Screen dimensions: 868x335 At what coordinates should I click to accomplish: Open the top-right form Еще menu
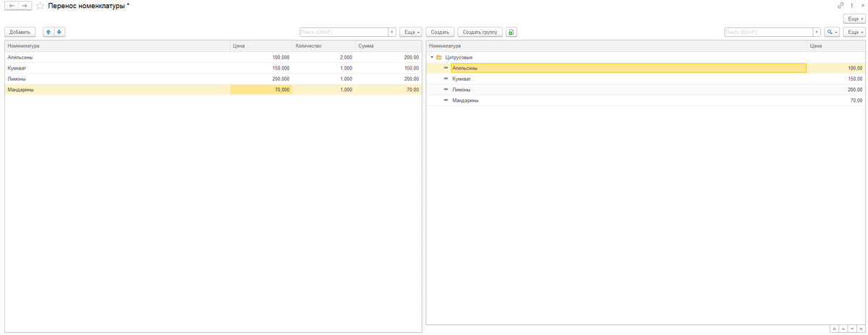coord(854,19)
